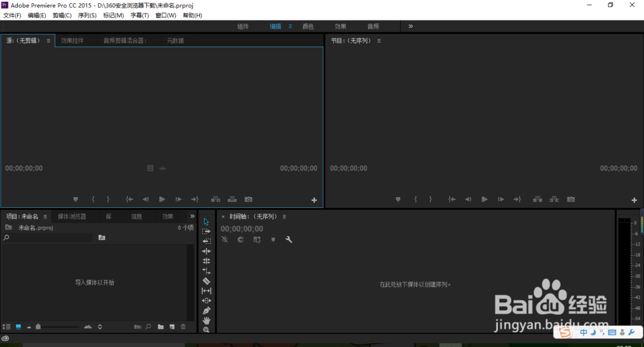Switch Project panel to icon view
The height and width of the screenshot is (347, 644).
coord(19,327)
